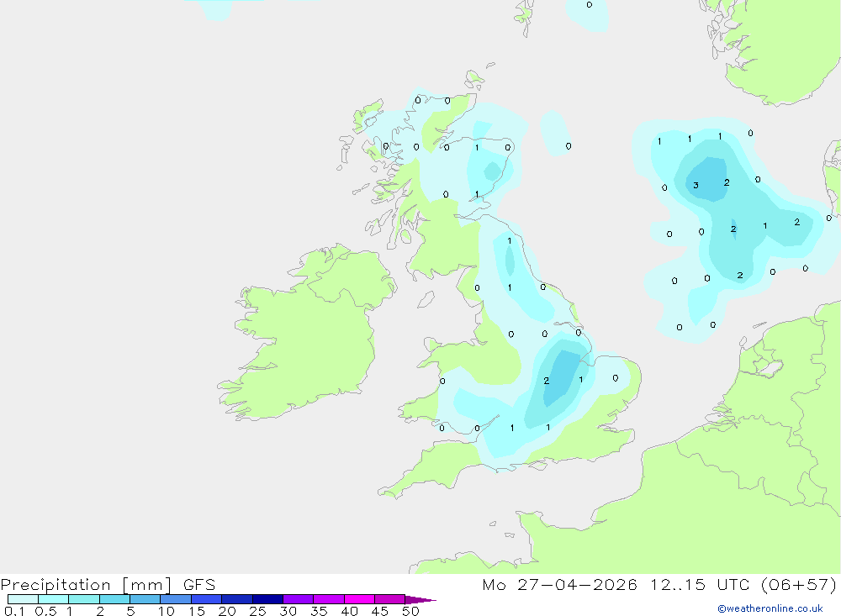
Task: Click the 15–20 mm legend color swatch
Action: [206, 599]
